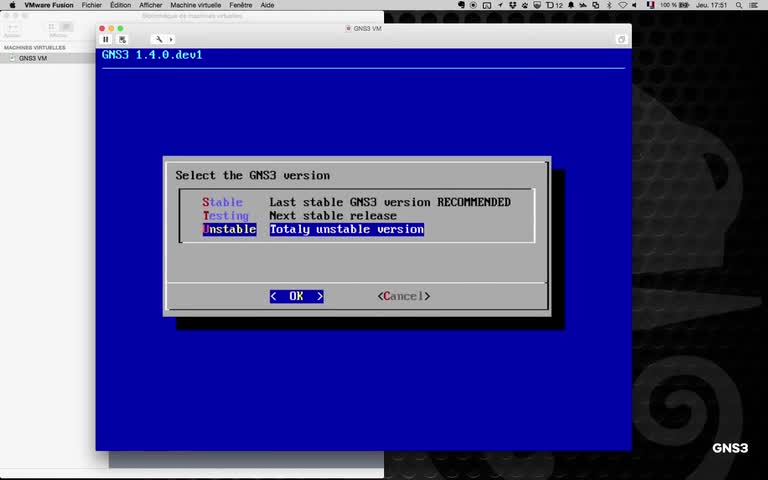Open VM settings with the wrench icon

[x=159, y=39]
